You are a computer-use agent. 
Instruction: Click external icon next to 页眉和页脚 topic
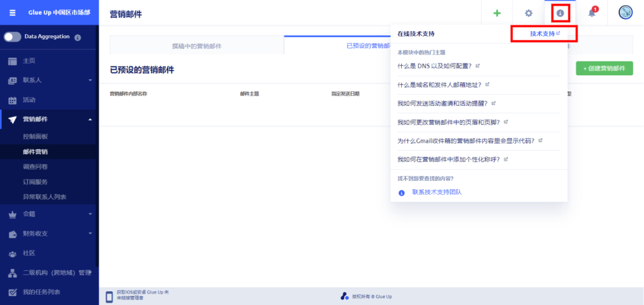click(506, 122)
